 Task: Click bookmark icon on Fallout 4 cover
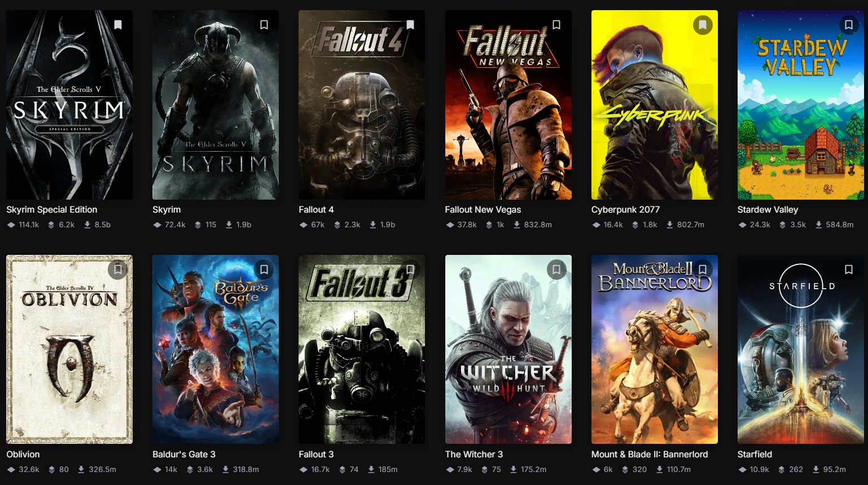[x=410, y=25]
